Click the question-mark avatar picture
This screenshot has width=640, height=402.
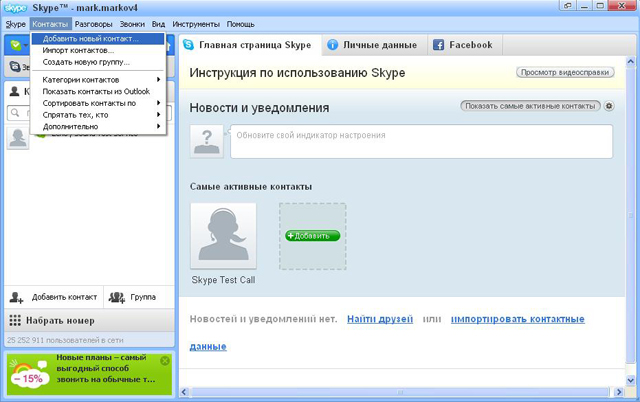[x=207, y=141]
